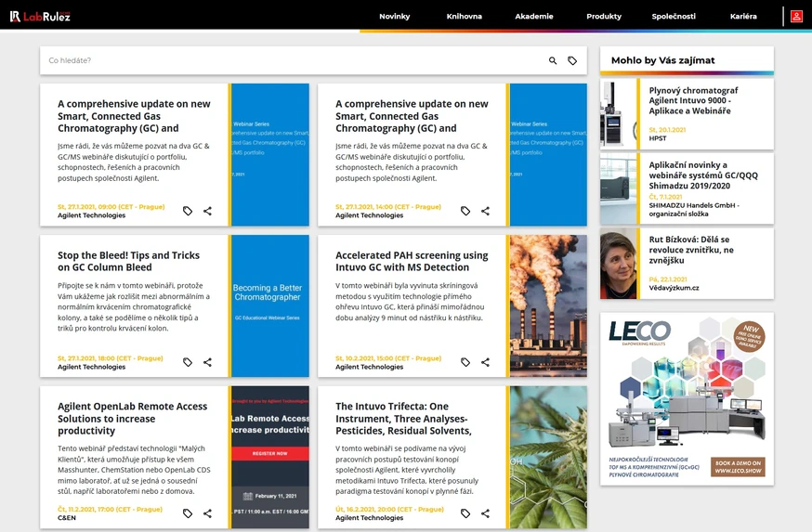This screenshot has height=532, width=812.
Task: Click 'Čt, 11.2.2021, 17:00 (CET - Prague)' date
Action: (110, 509)
